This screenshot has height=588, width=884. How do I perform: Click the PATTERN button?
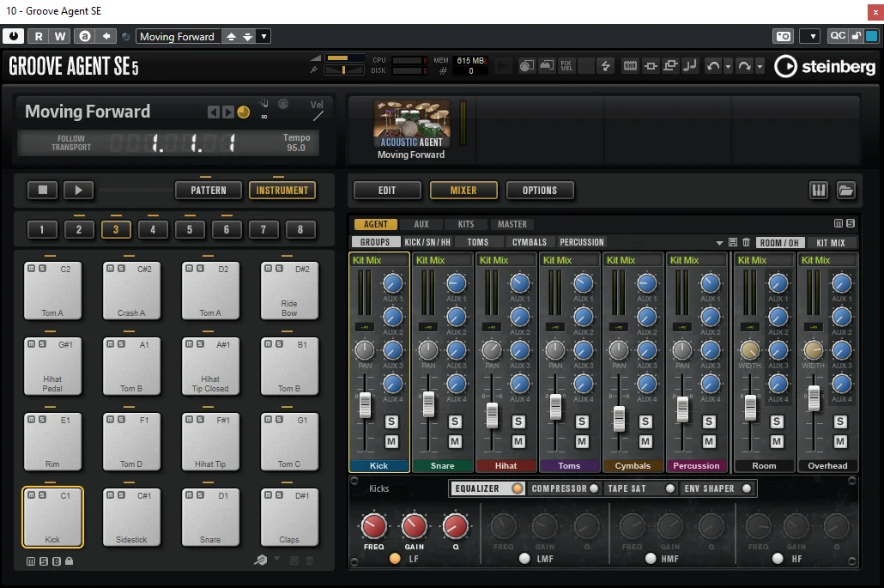pos(208,190)
